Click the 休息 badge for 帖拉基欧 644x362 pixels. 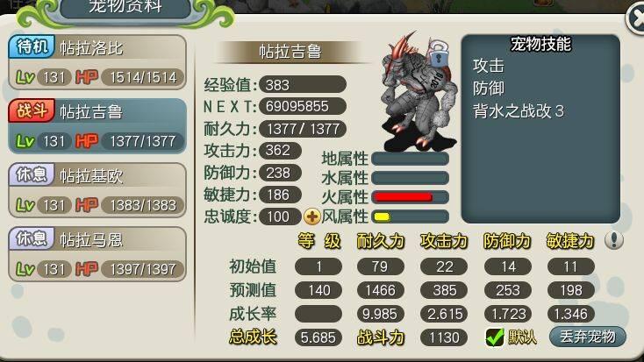pyautogui.click(x=32, y=174)
